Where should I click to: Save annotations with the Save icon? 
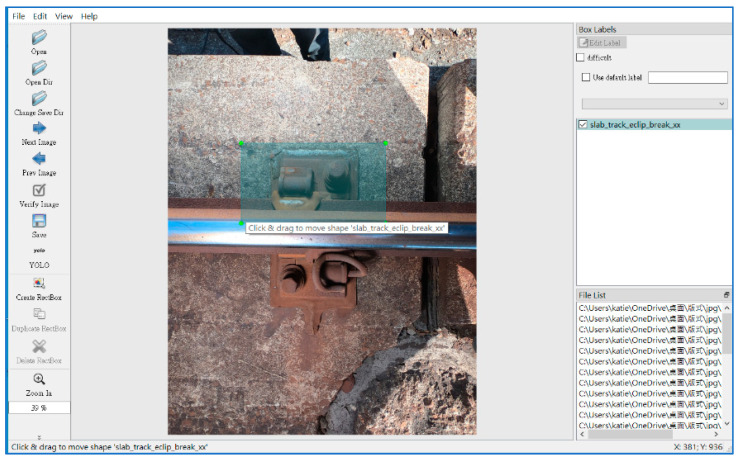click(x=39, y=220)
